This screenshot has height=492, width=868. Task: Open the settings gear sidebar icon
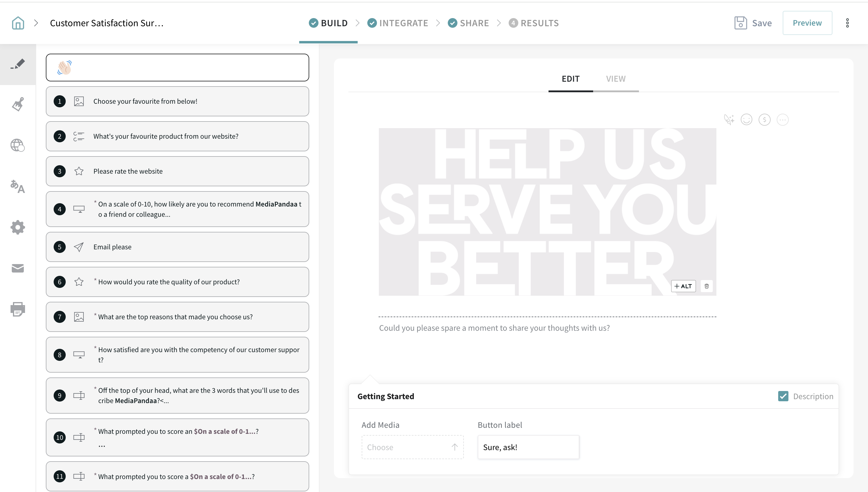[17, 227]
